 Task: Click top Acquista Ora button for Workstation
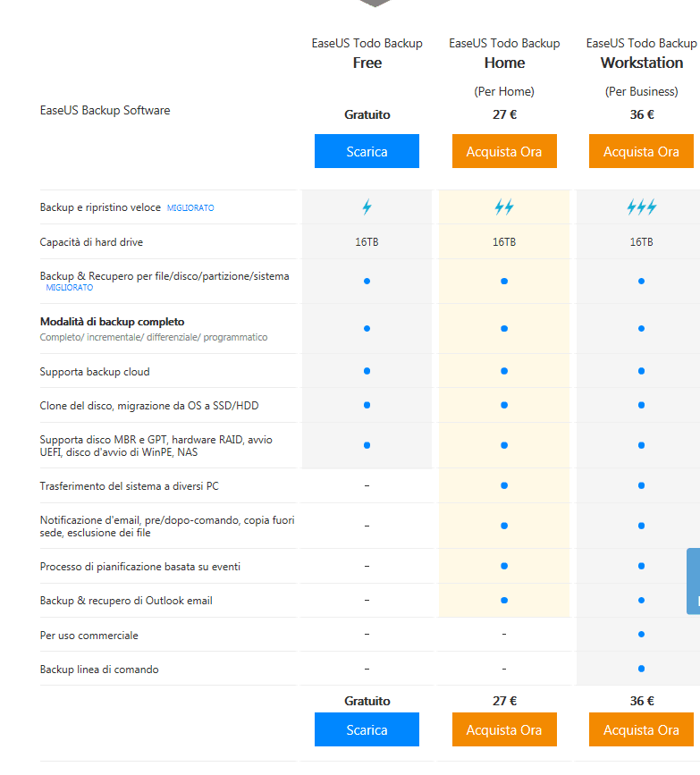(x=641, y=151)
